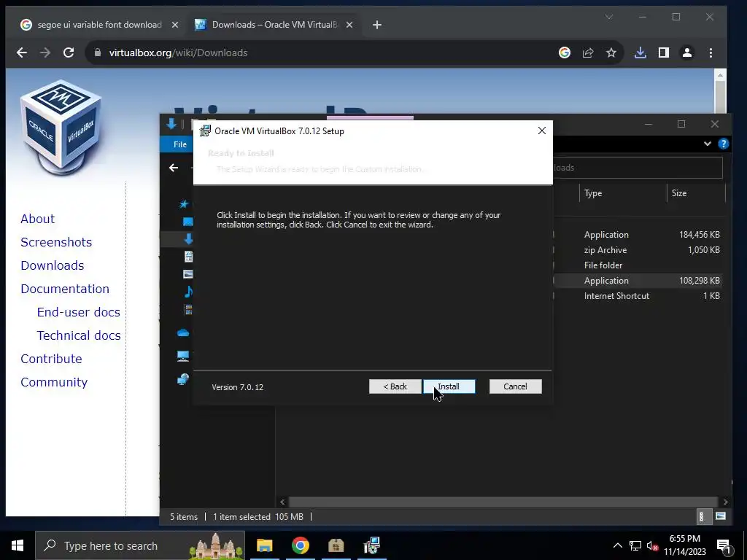The width and height of the screenshot is (747, 560).
Task: Select the zip Archive row
Action: [x=638, y=250]
